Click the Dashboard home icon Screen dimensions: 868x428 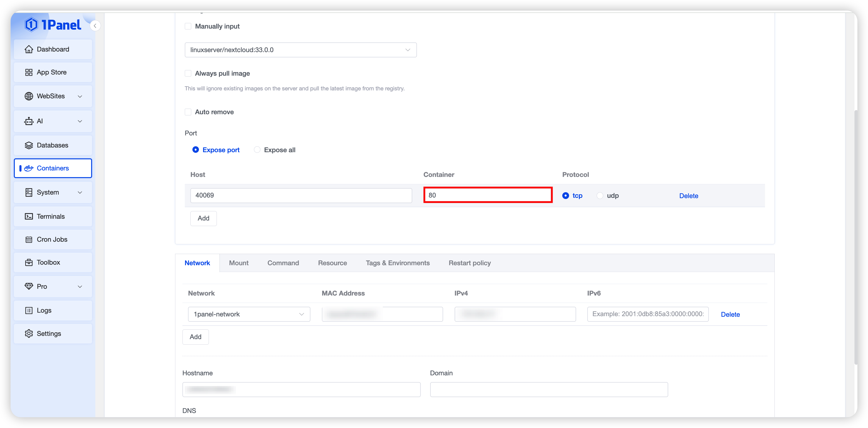pyautogui.click(x=29, y=49)
